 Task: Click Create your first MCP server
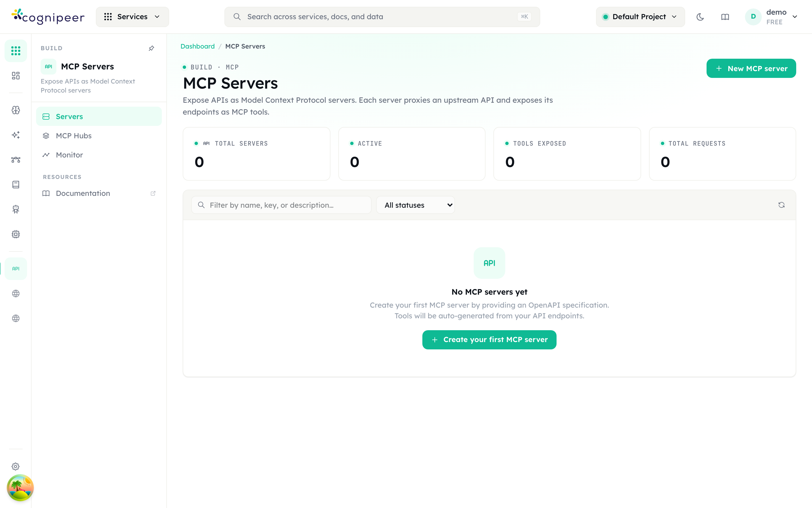[489, 340]
